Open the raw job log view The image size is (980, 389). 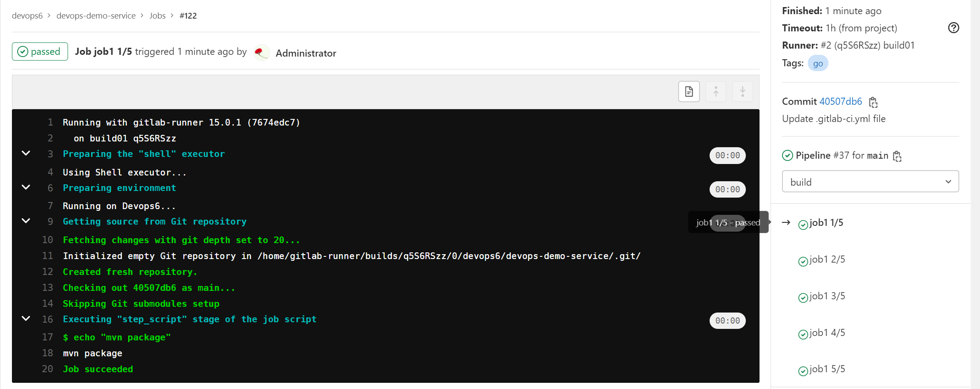pos(689,92)
